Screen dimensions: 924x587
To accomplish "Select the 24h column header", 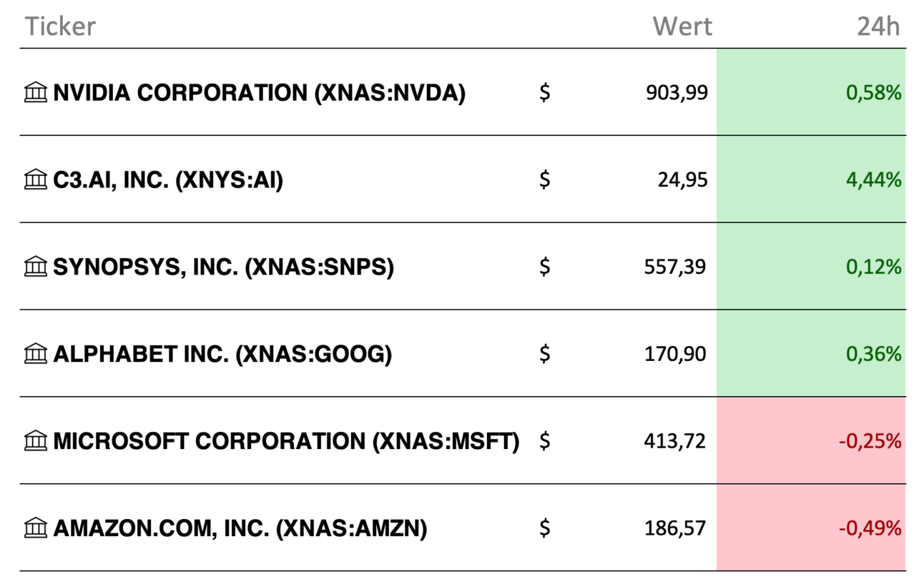I will [x=878, y=26].
